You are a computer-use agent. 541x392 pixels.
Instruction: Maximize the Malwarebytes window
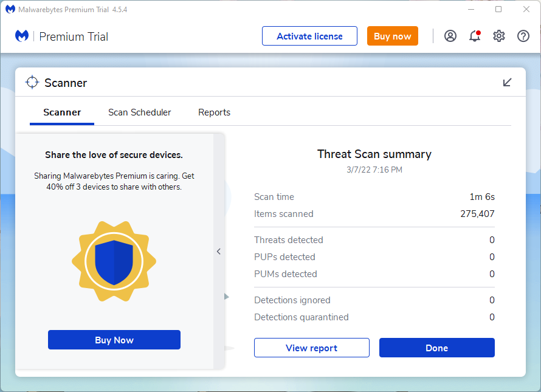coord(498,9)
